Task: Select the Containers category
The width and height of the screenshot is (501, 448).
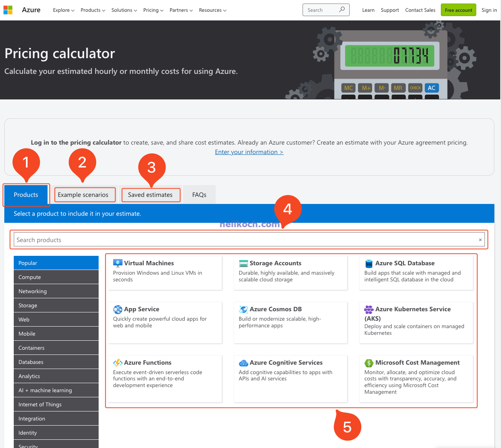Action: pyautogui.click(x=56, y=348)
